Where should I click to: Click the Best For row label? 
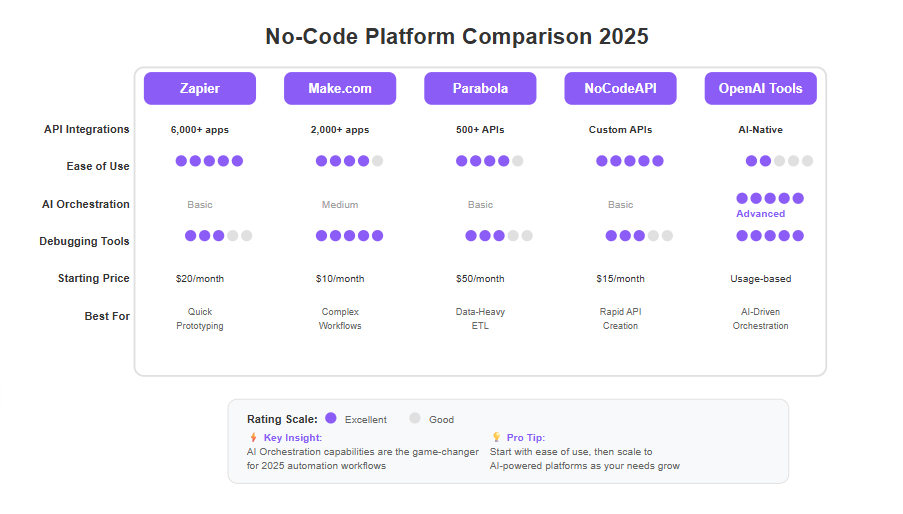click(107, 316)
